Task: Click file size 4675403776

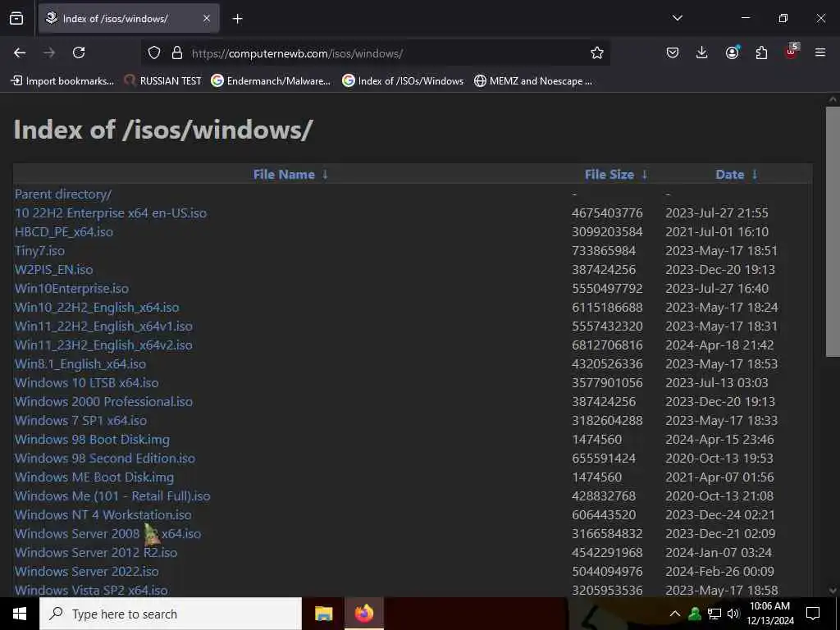Action: 607,212
